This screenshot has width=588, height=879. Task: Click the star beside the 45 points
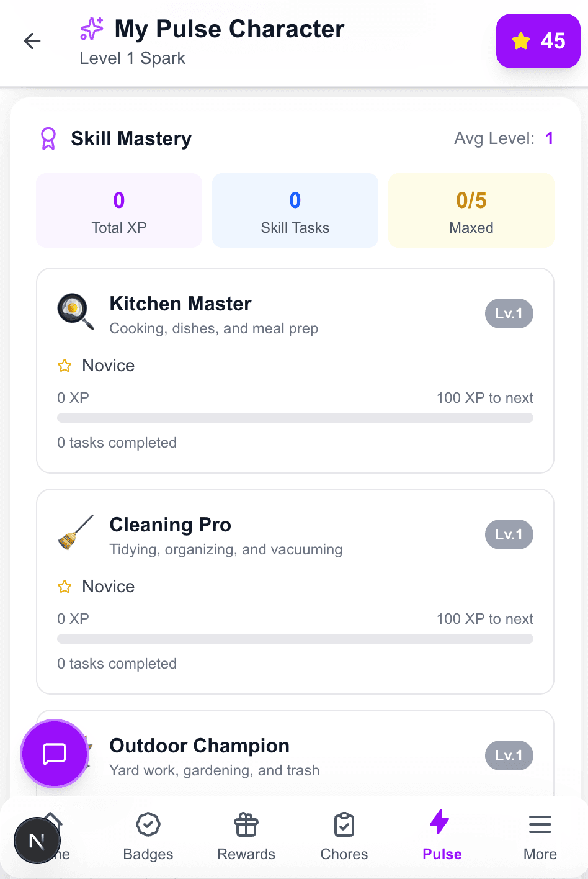tap(521, 41)
